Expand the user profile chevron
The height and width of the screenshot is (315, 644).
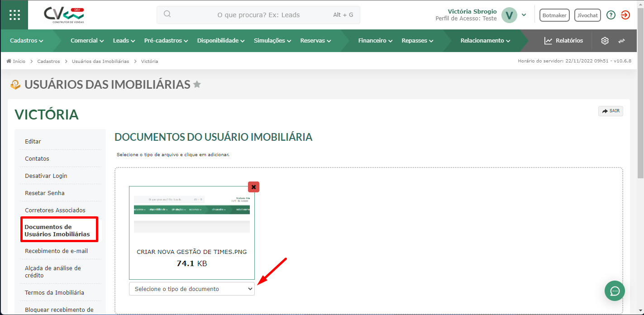point(524,14)
